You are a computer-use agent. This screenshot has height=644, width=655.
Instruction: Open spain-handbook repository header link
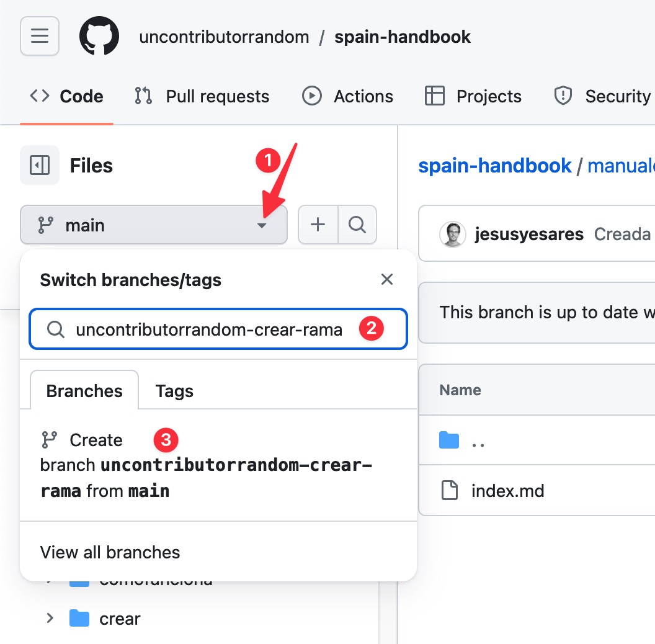coord(403,37)
